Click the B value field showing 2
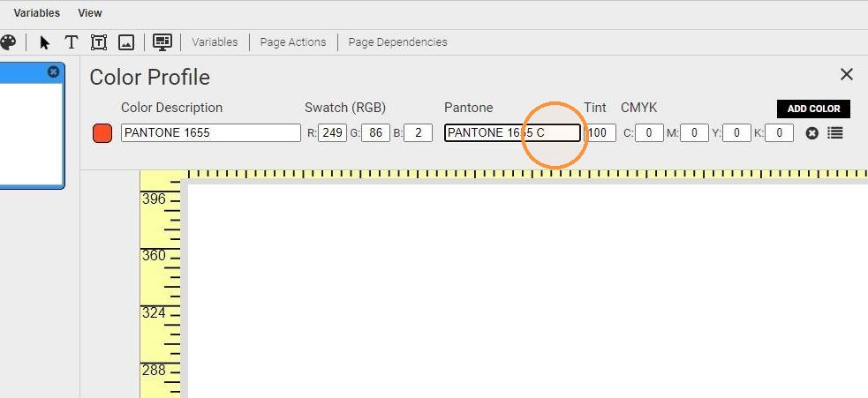The image size is (868, 398). pyautogui.click(x=418, y=133)
